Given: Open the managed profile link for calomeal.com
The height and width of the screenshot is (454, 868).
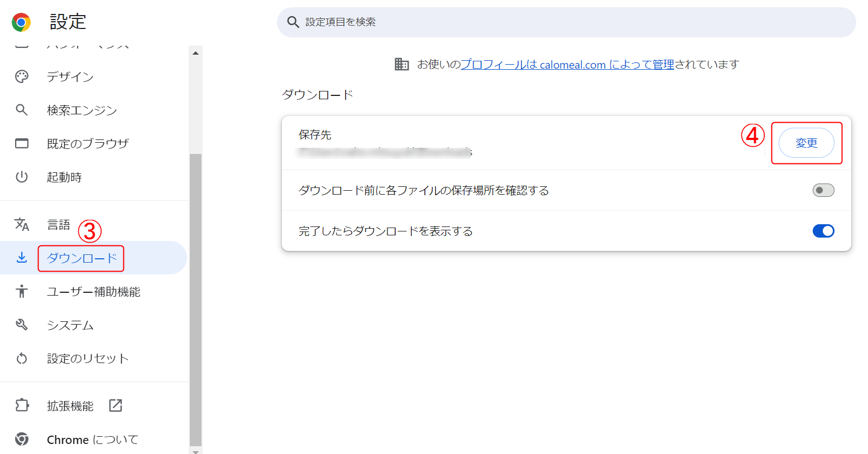Looking at the screenshot, I should pyautogui.click(x=567, y=65).
